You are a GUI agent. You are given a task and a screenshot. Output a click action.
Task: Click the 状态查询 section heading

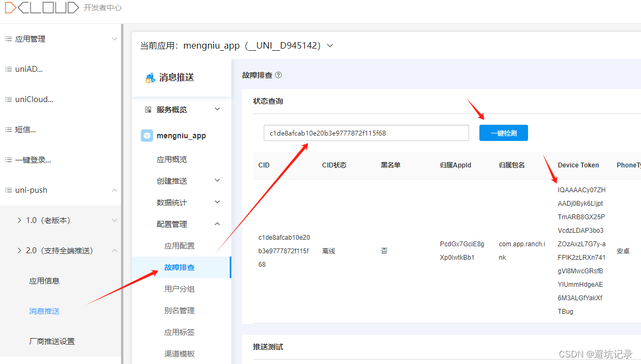click(268, 101)
